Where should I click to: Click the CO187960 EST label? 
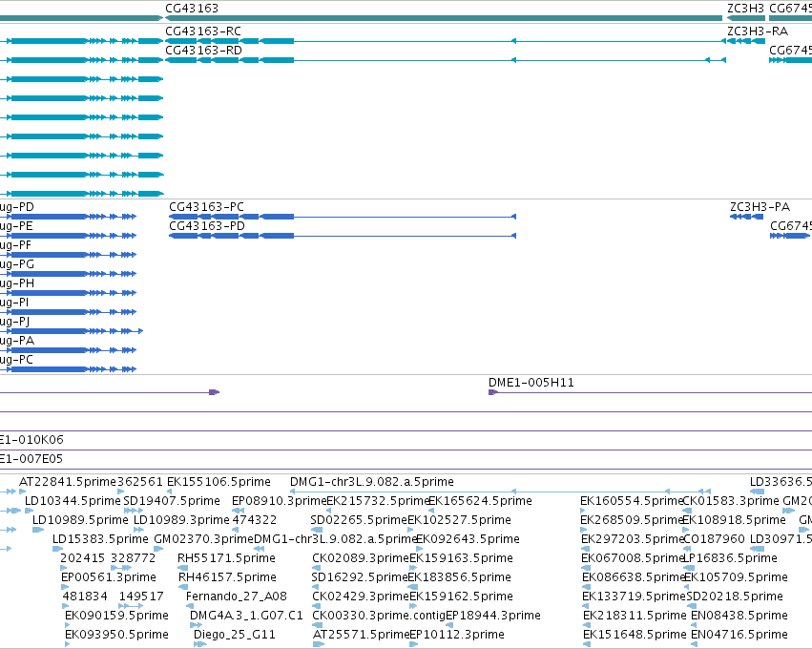pos(714,539)
